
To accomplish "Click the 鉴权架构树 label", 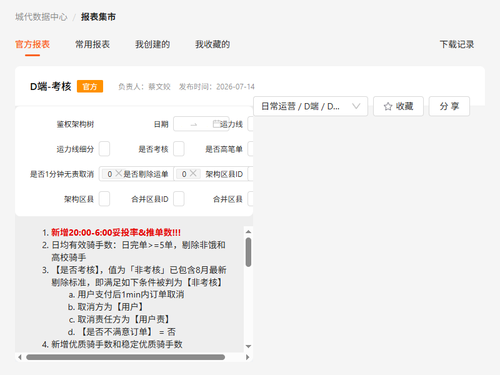I will tap(75, 124).
